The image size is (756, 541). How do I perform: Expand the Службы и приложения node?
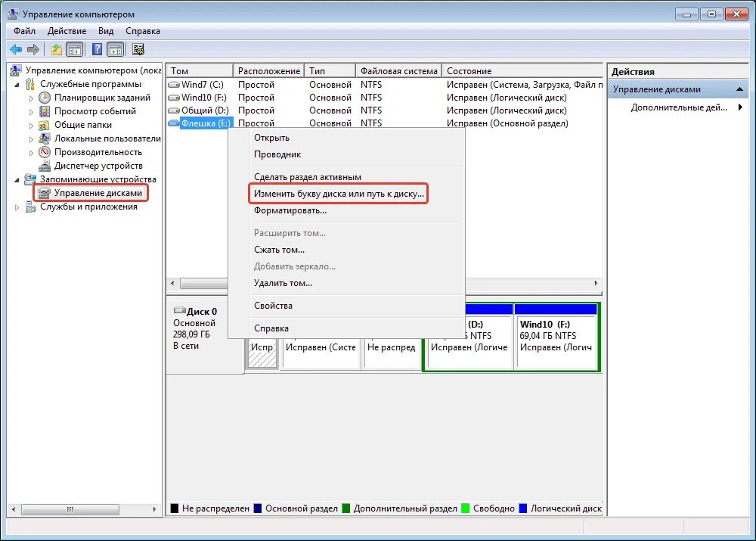(x=17, y=207)
